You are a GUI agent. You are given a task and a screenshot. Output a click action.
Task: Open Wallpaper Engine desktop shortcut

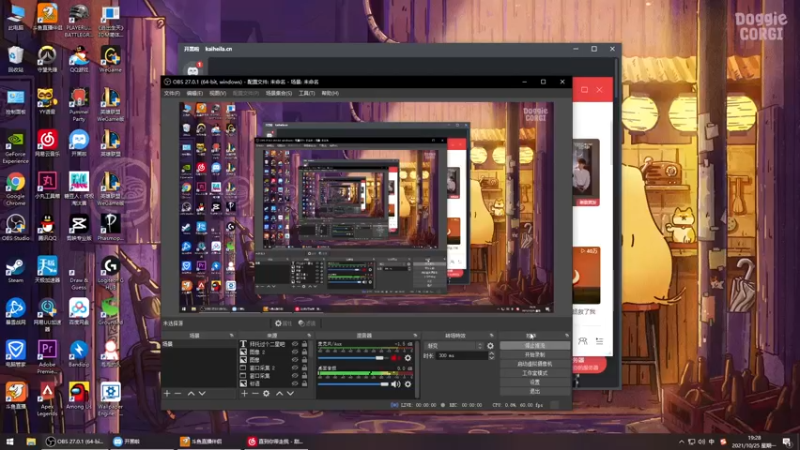pyautogui.click(x=110, y=398)
